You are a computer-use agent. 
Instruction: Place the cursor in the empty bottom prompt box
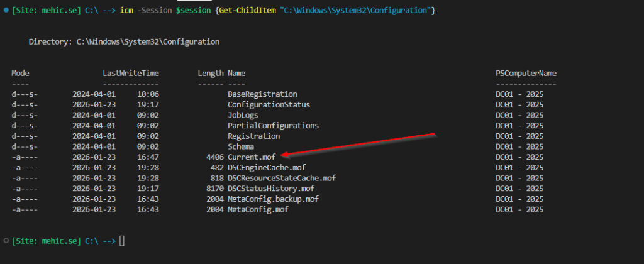click(122, 241)
